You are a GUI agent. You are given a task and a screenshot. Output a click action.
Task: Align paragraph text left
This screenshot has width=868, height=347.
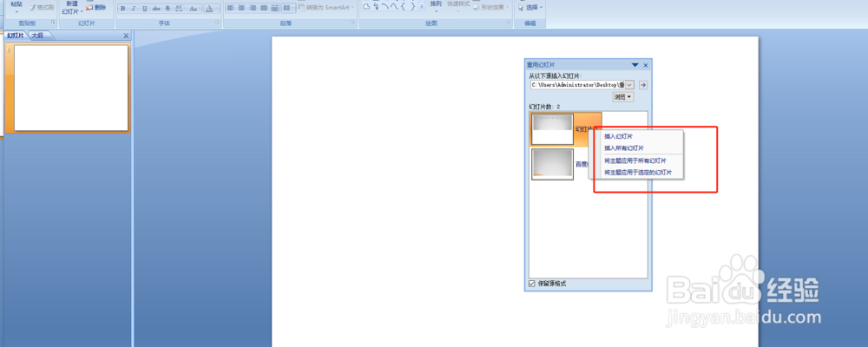click(230, 8)
